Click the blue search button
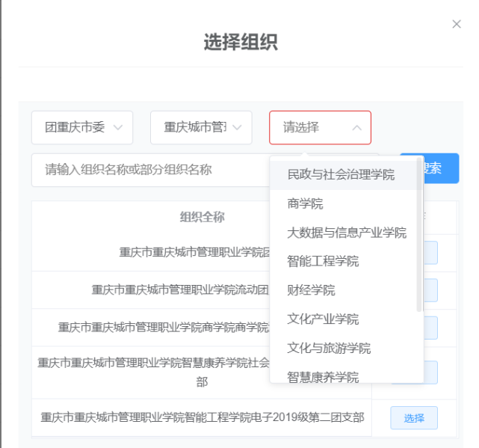Screen dimensions: 479x448 (442, 168)
